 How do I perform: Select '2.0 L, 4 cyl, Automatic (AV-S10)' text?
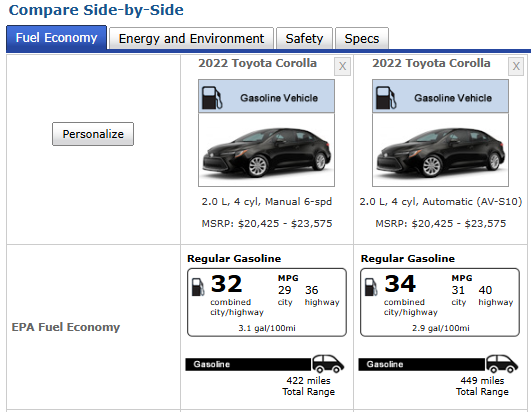(441, 202)
